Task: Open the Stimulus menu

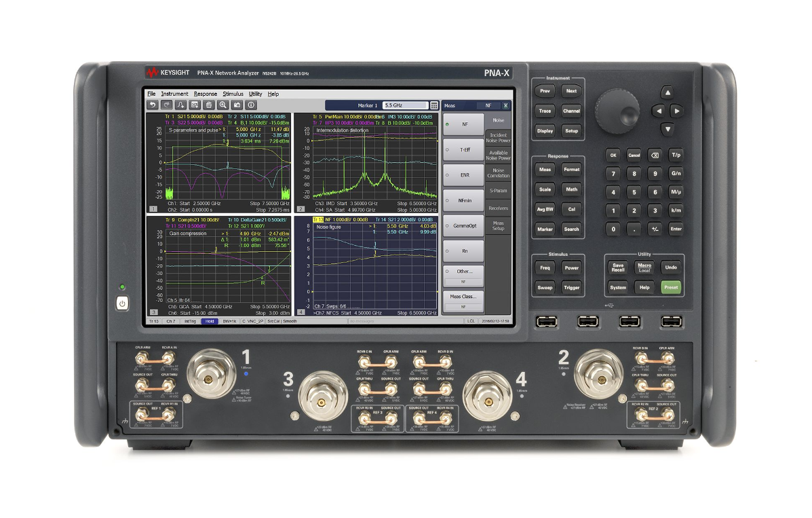Action: tap(233, 94)
